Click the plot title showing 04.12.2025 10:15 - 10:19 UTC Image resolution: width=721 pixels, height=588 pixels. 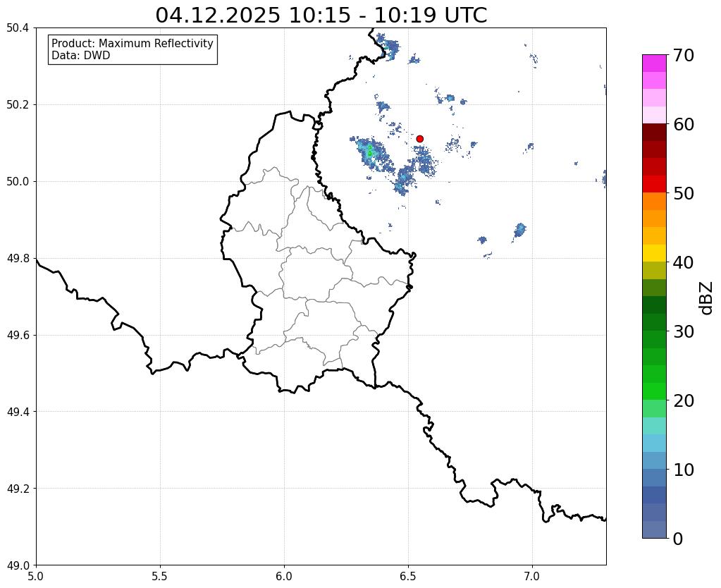pos(321,15)
